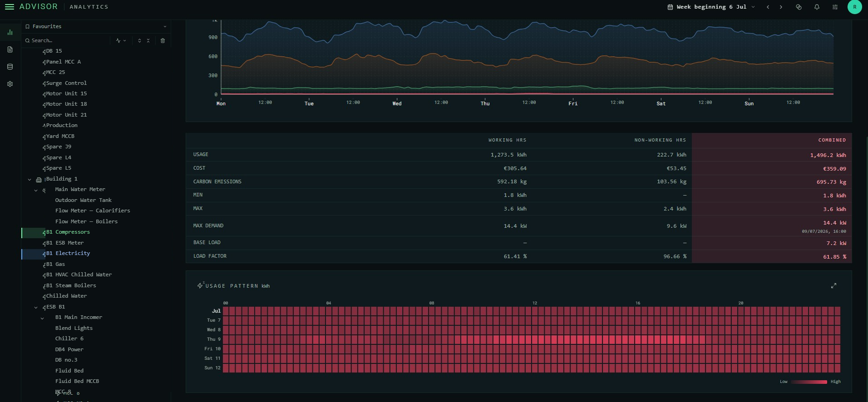The image size is (868, 402).
Task: Open the display options sliders icon
Action: [835, 7]
